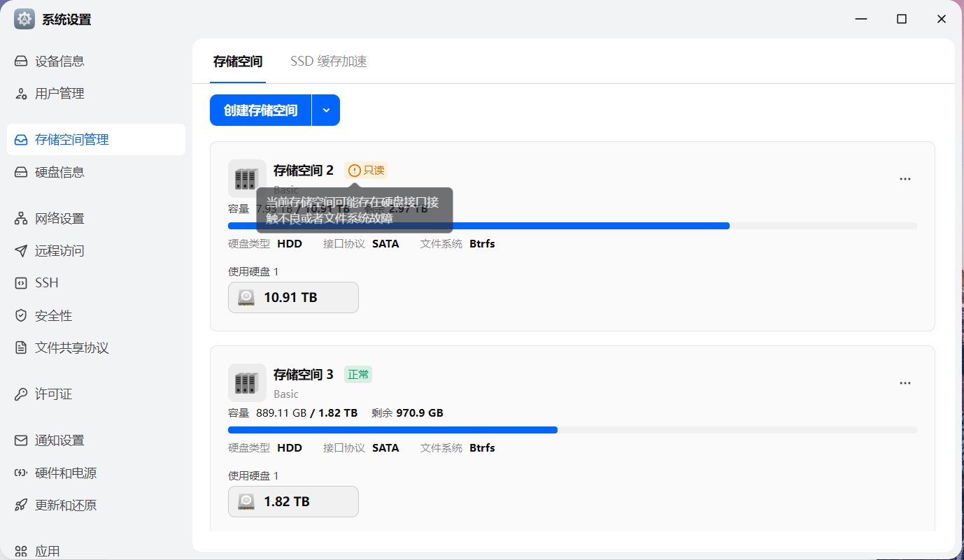Expand the 创建存储空间 dropdown arrow
This screenshot has height=560, width=964.
point(326,110)
